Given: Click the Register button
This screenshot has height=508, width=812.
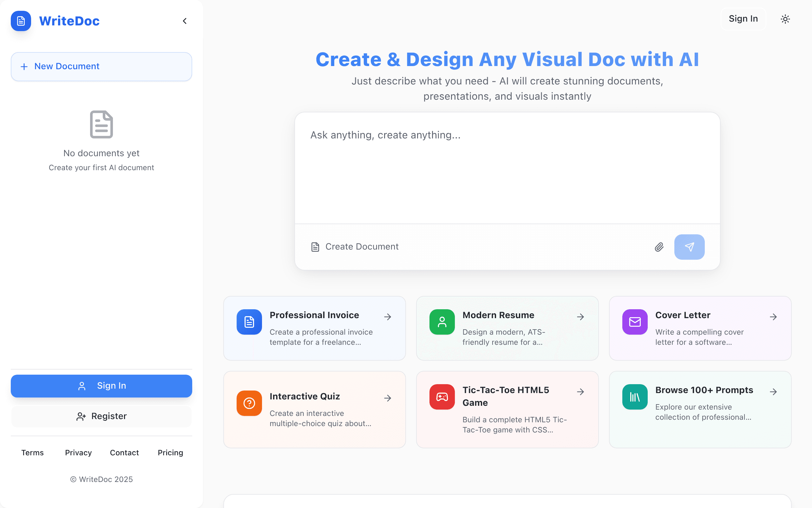Looking at the screenshot, I should coord(101,416).
